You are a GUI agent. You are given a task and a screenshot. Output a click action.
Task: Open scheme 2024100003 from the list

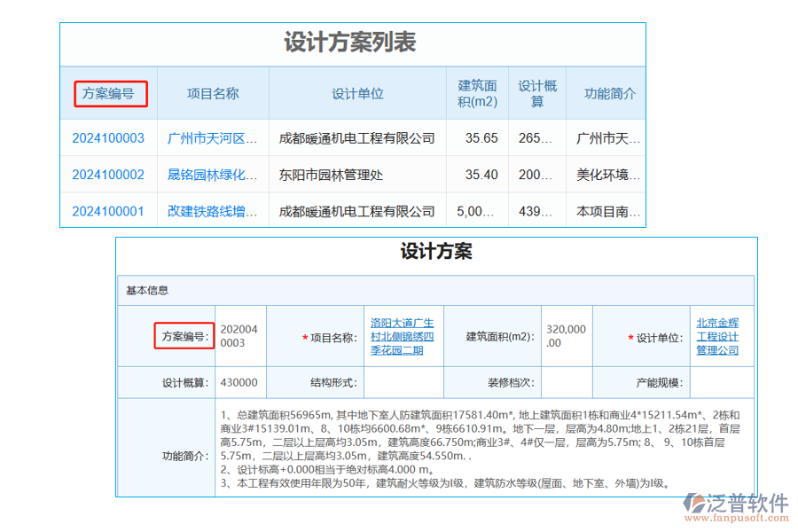click(108, 137)
